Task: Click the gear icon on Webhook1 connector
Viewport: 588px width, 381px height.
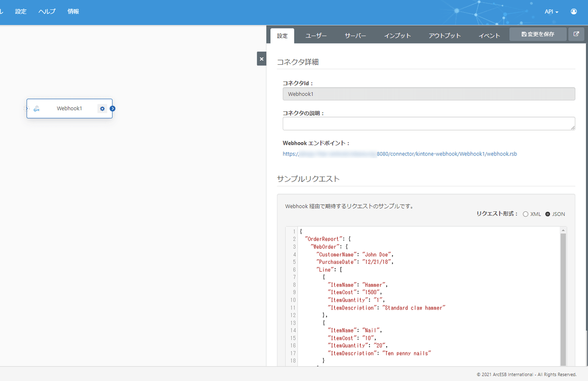Action: click(x=102, y=108)
